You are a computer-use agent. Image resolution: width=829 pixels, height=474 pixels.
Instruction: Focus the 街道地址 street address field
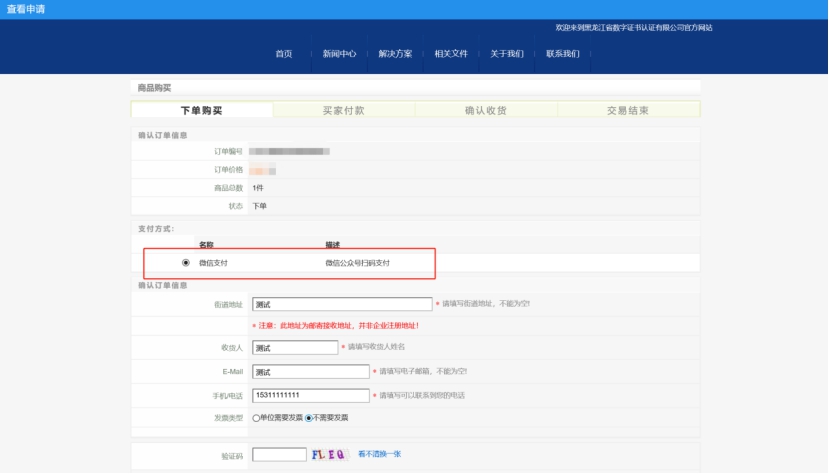342,304
